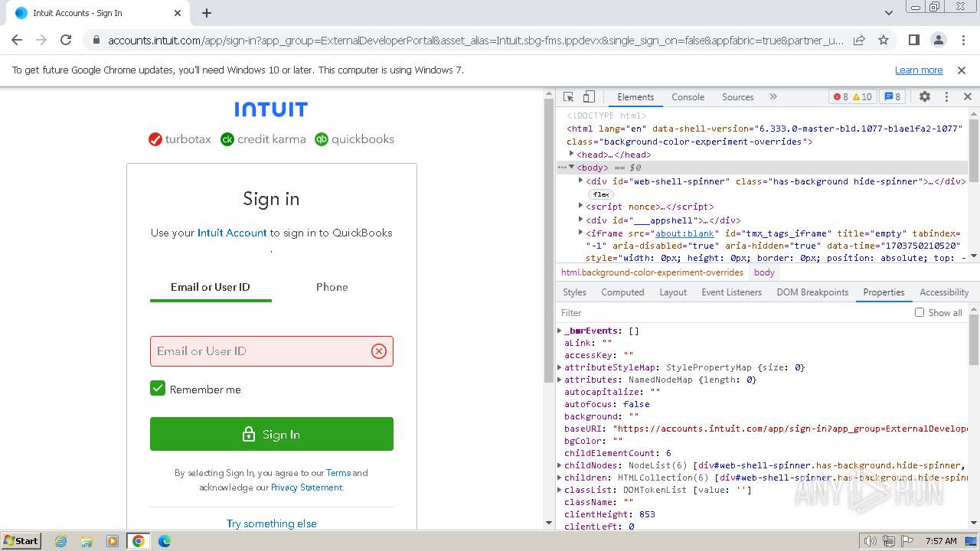Open the Terms link
980x551 pixels.
tap(338, 473)
